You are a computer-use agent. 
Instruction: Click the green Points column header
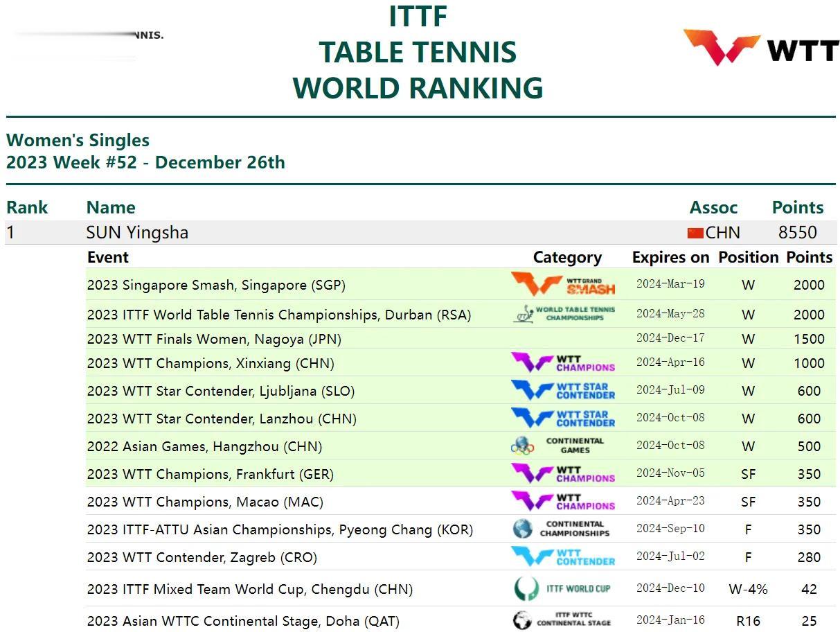(x=798, y=207)
